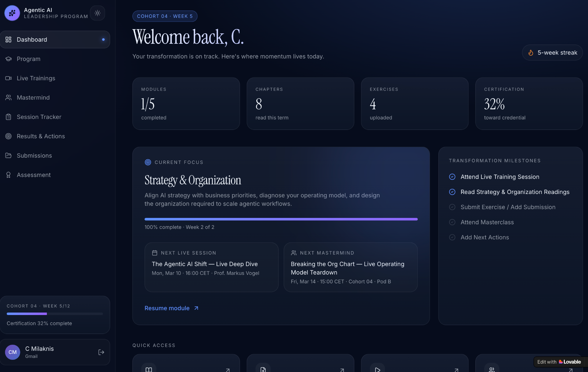Open Session Tracker page

(x=55, y=117)
